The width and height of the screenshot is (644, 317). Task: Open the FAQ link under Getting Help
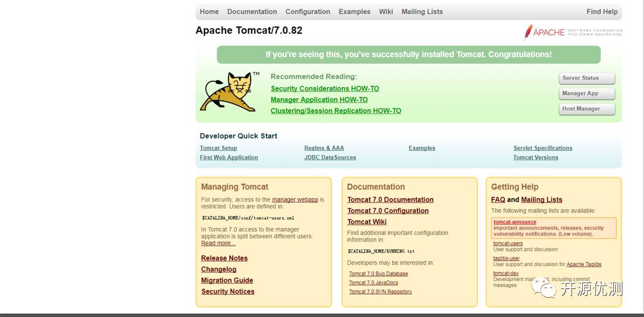[x=498, y=200]
